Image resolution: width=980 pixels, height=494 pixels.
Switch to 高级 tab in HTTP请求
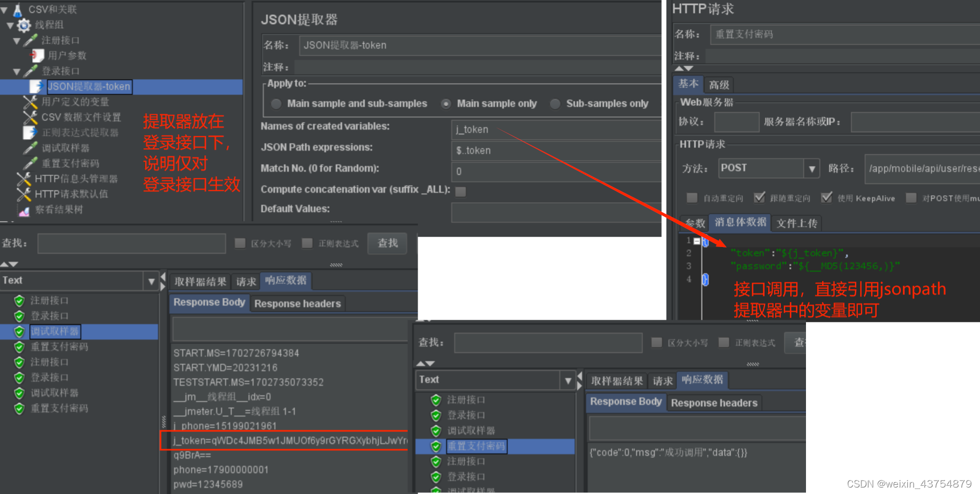click(719, 85)
